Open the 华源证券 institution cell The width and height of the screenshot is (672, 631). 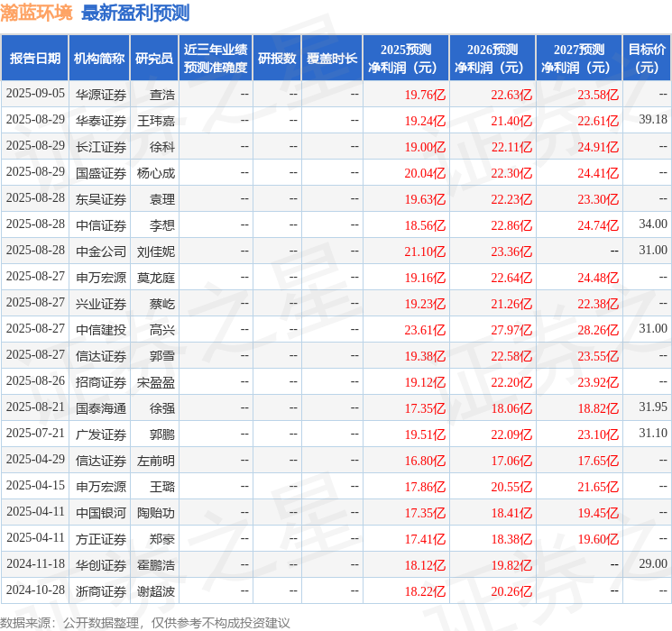click(100, 94)
